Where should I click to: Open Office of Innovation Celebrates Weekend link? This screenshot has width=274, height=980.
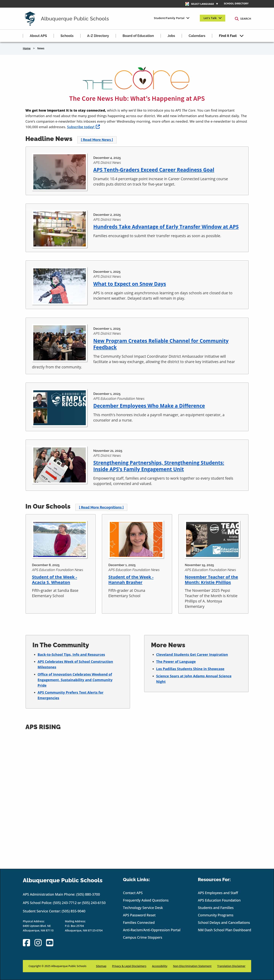point(75,680)
